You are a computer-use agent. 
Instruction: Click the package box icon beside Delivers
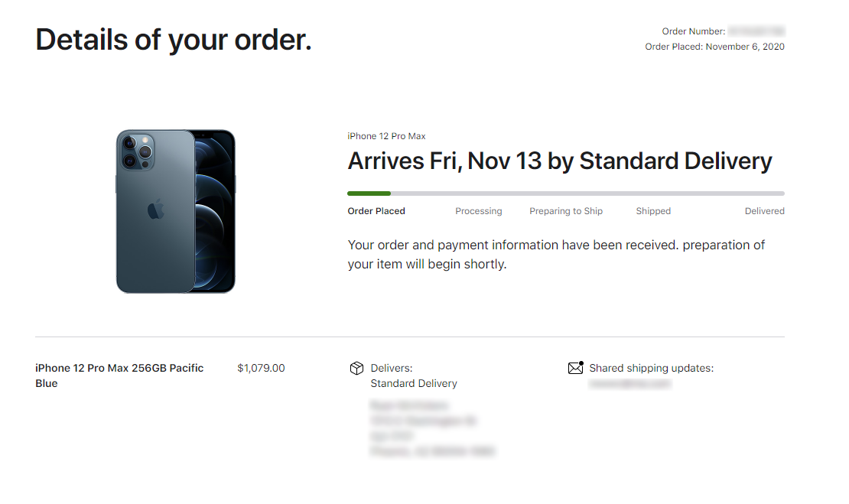[x=356, y=369]
